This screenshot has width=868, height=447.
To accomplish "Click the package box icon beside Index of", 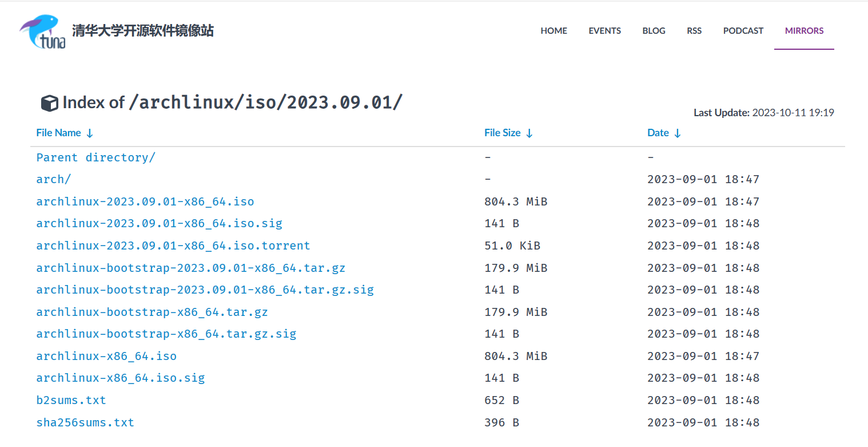I will point(50,104).
